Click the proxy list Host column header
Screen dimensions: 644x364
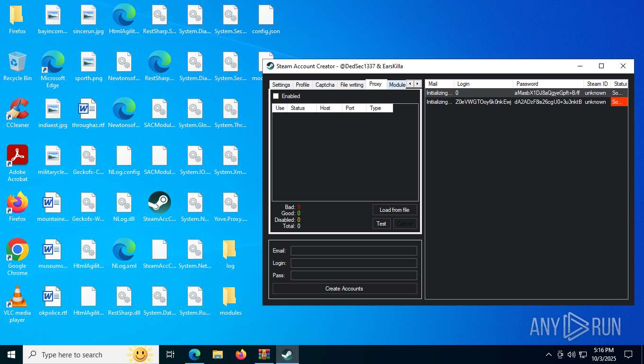(x=329, y=108)
